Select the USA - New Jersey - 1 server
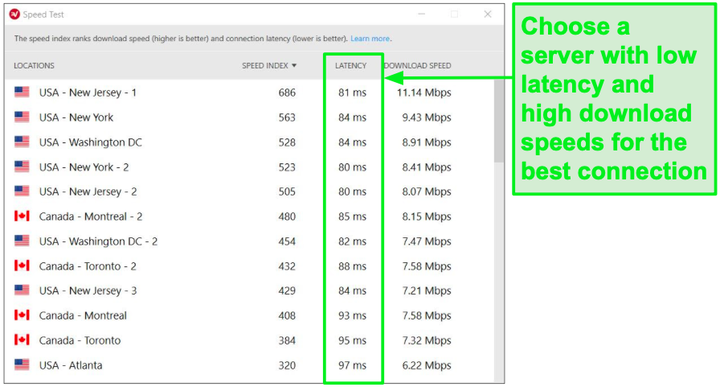This screenshot has width=720, height=387. (88, 93)
